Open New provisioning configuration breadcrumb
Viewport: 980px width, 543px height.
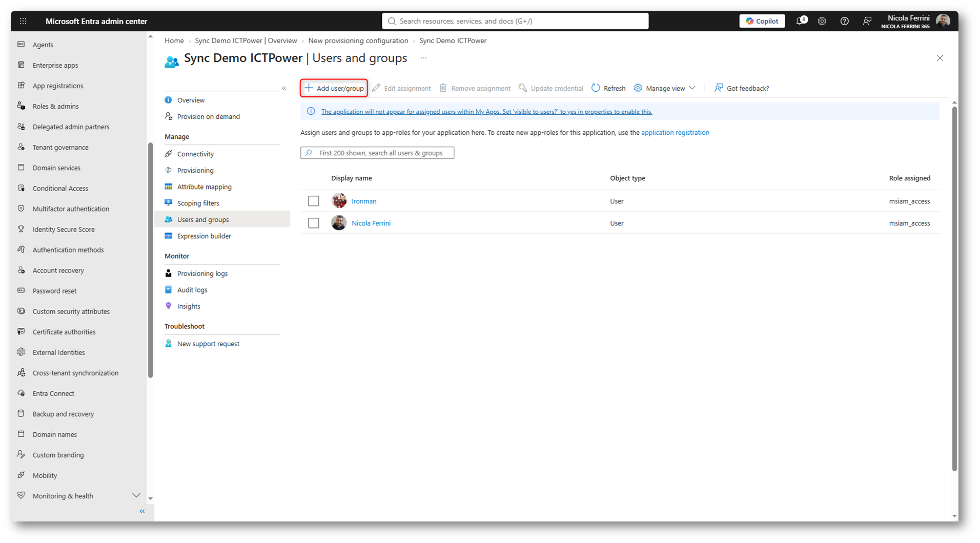(x=358, y=40)
